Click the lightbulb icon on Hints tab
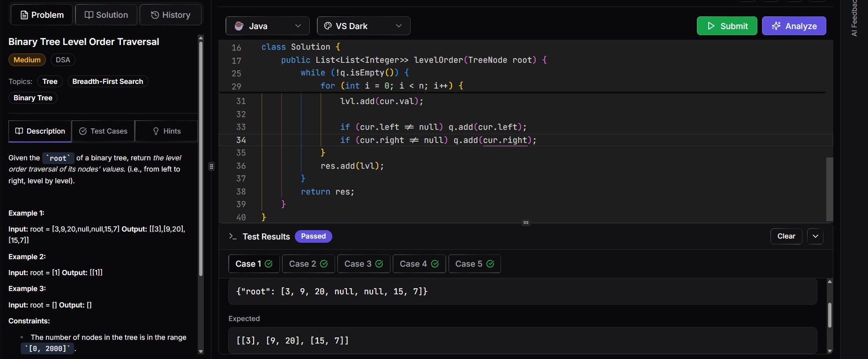Screen dimensions: 868x359 (x=156, y=131)
